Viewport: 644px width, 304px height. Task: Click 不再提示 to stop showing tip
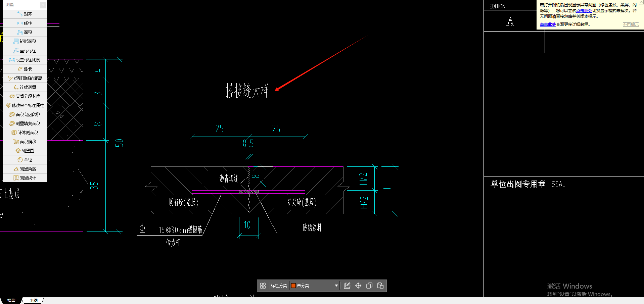(631, 24)
